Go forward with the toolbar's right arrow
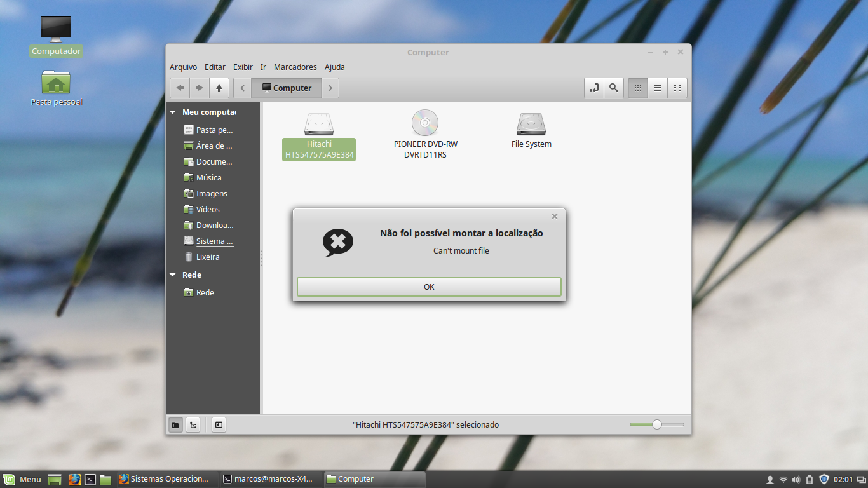Image resolution: width=868 pixels, height=488 pixels. 200,88
